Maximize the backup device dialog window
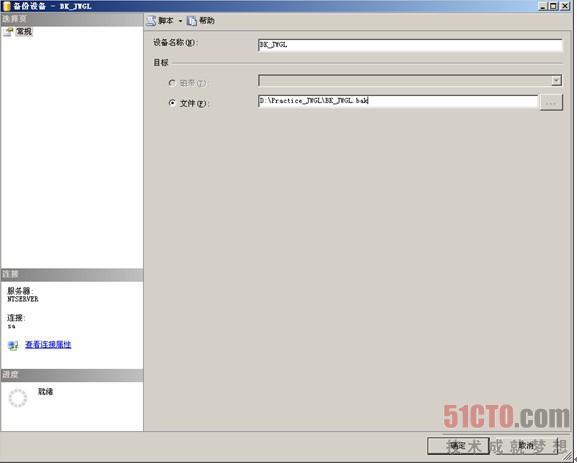577x463 pixels. (553, 6)
